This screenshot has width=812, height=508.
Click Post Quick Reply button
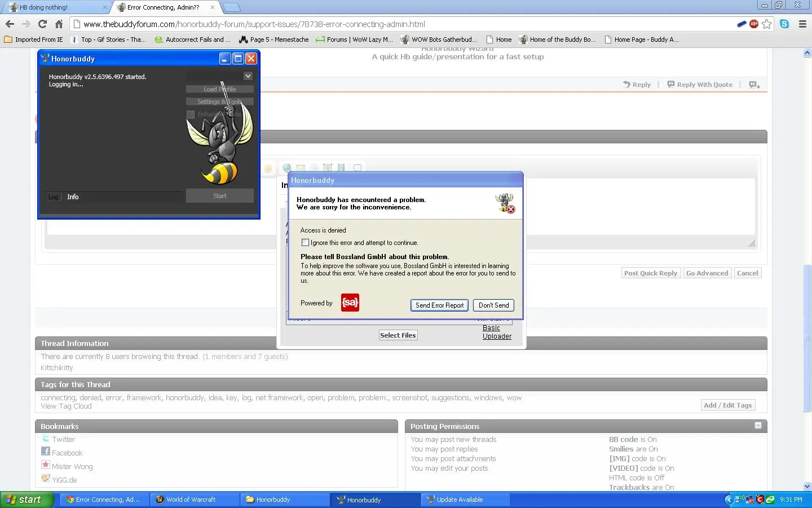tap(651, 273)
